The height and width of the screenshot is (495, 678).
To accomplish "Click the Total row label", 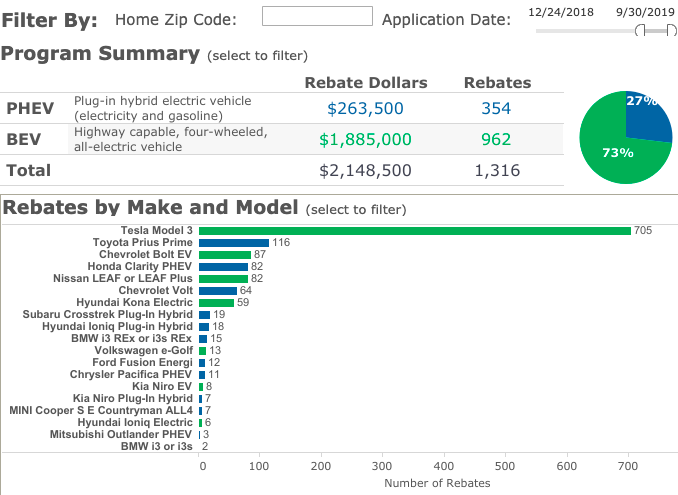I will pyautogui.click(x=29, y=170).
